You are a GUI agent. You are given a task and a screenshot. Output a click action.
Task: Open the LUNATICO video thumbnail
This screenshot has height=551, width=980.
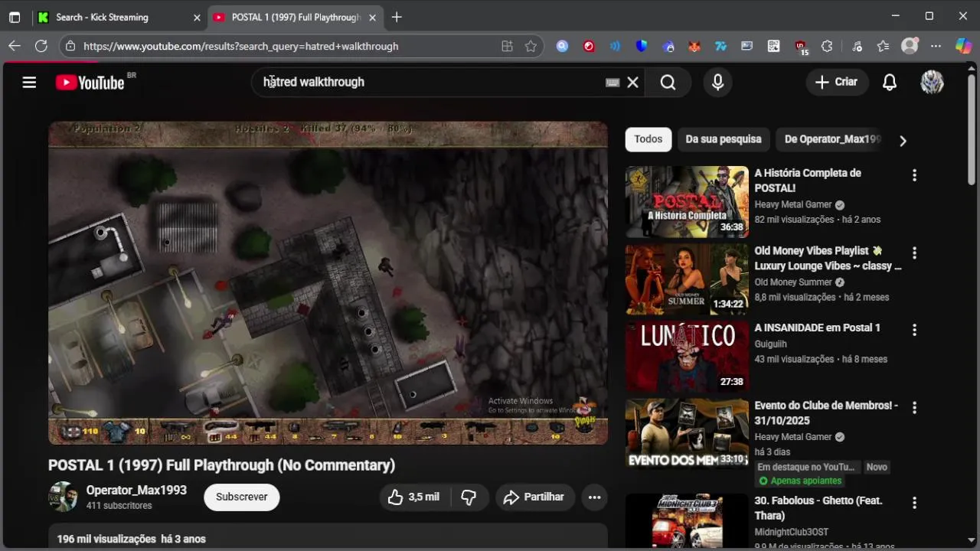[687, 357]
